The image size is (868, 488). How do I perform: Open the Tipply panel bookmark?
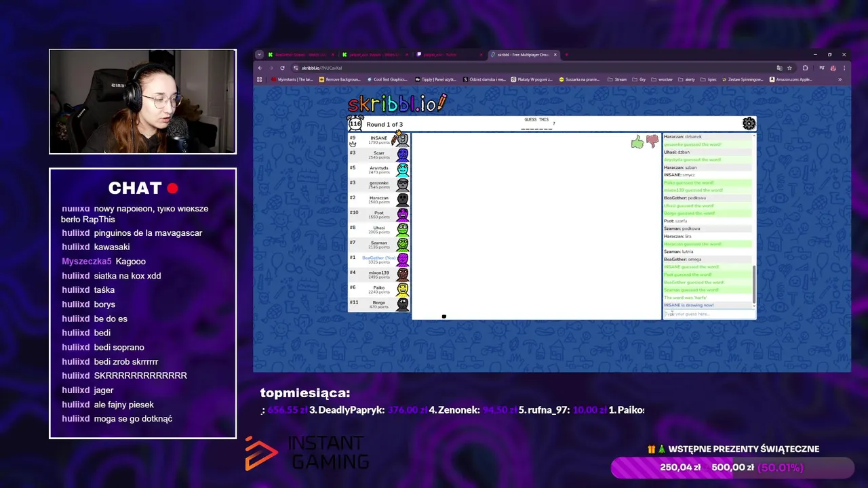(x=435, y=79)
